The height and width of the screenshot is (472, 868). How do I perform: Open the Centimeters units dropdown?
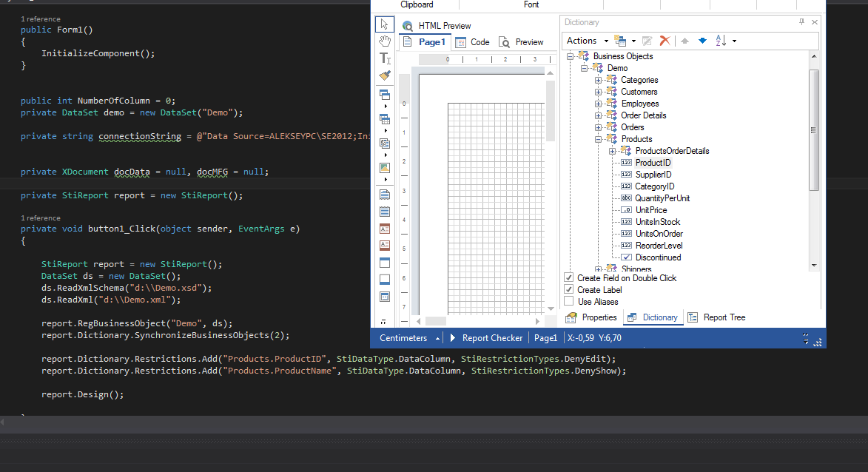[409, 338]
